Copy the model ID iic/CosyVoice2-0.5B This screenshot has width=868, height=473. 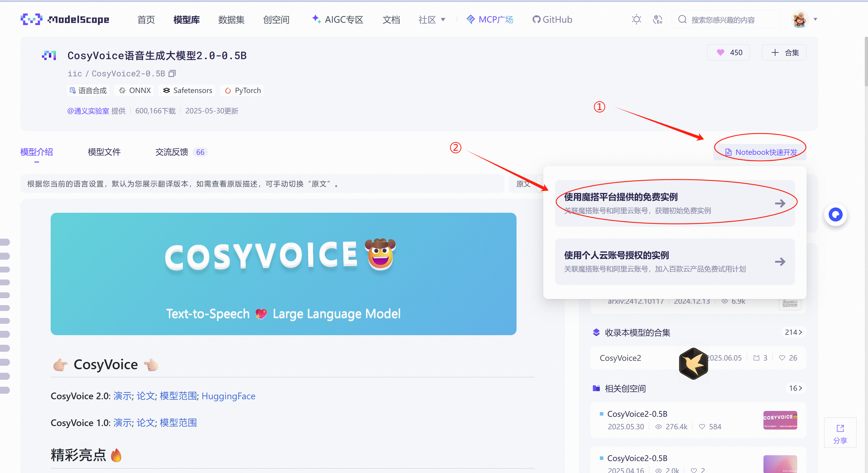tap(172, 73)
